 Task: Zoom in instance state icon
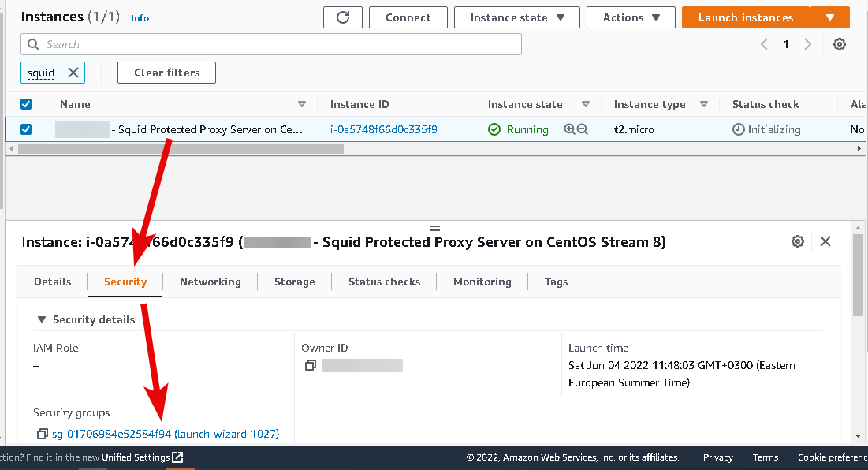[569, 129]
